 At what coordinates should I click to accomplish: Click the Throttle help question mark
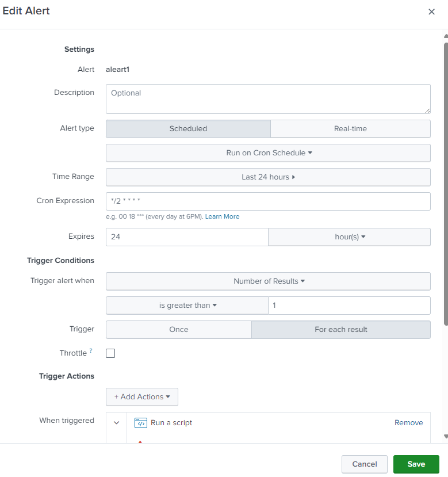pos(91,351)
